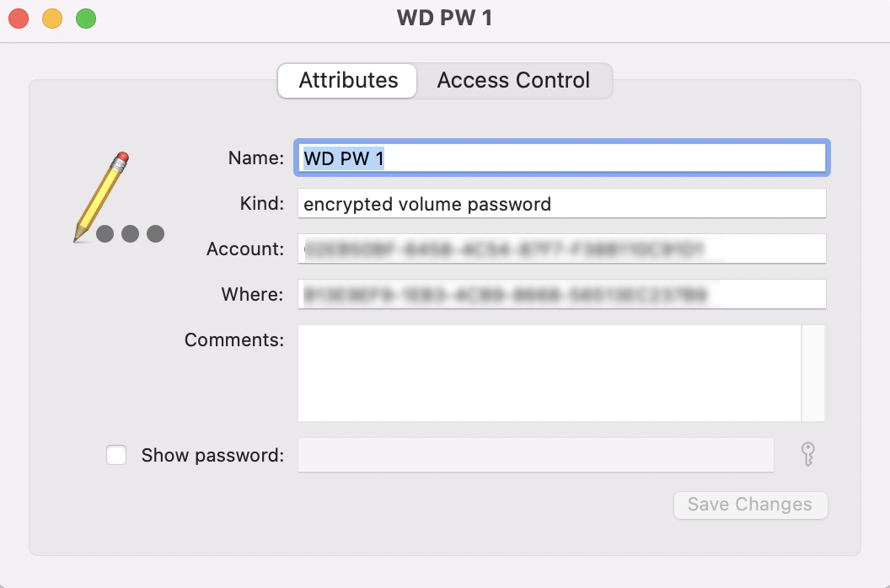The width and height of the screenshot is (890, 588).
Task: Click the Comments box scrollbar
Action: click(813, 373)
